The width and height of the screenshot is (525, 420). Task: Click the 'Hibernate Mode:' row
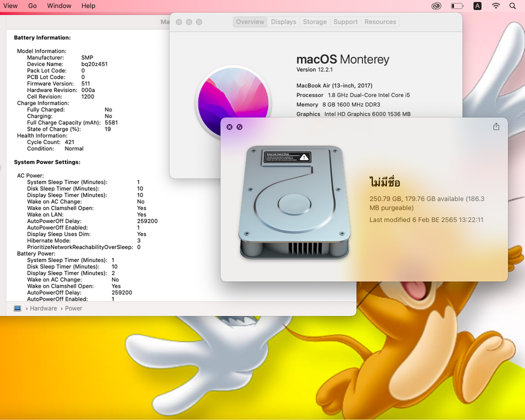[x=84, y=241]
